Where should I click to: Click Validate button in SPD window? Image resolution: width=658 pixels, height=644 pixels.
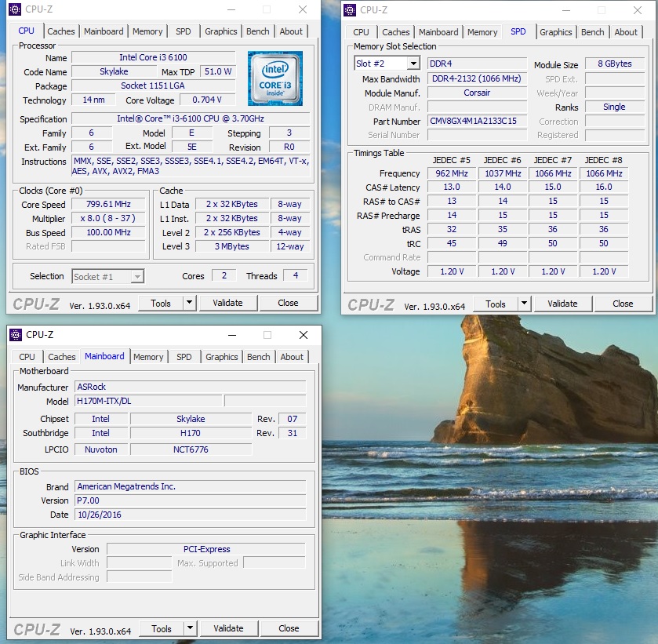pyautogui.click(x=563, y=304)
